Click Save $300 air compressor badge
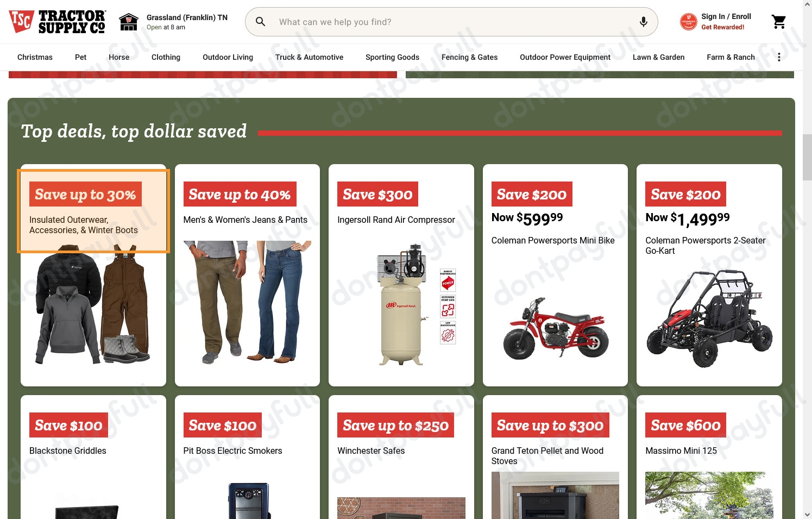812x519 pixels. [x=377, y=194]
